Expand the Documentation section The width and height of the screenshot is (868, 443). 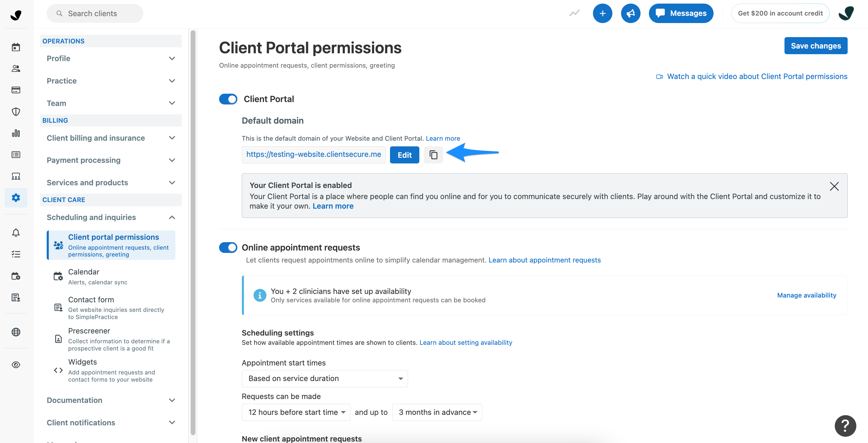click(111, 400)
